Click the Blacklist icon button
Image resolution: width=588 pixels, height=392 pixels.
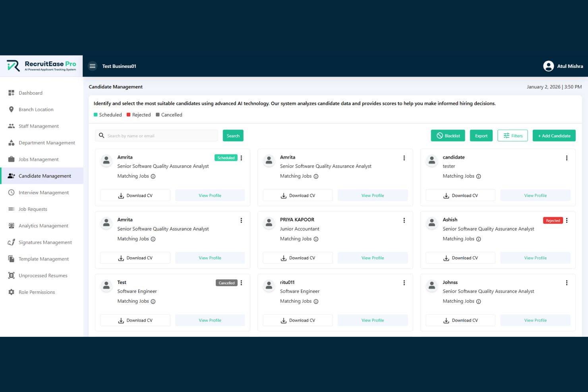pyautogui.click(x=439, y=135)
